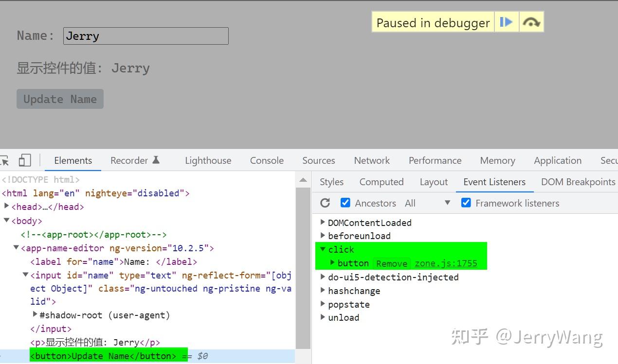Uncheck the Ancestors checkbox

(x=345, y=203)
